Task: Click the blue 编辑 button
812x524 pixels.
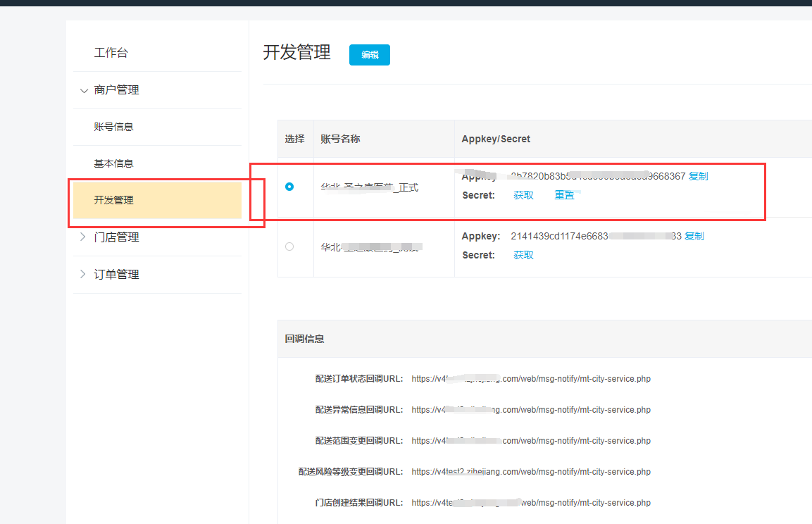Action: pos(369,55)
